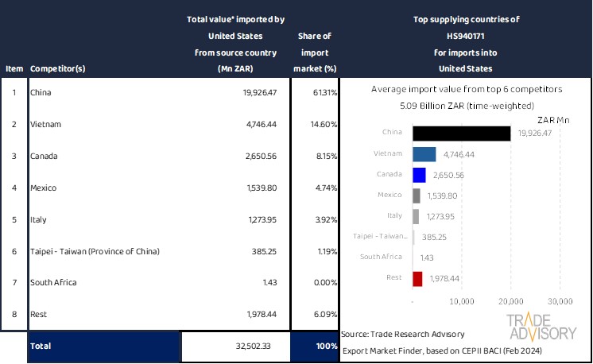Click the gray Mexico bar
593x364 pixels.
pyautogui.click(x=417, y=196)
